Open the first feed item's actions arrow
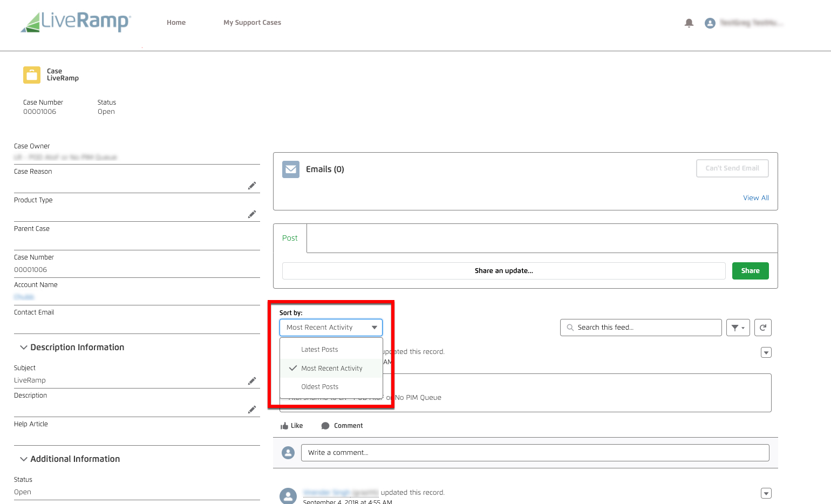 coord(766,352)
